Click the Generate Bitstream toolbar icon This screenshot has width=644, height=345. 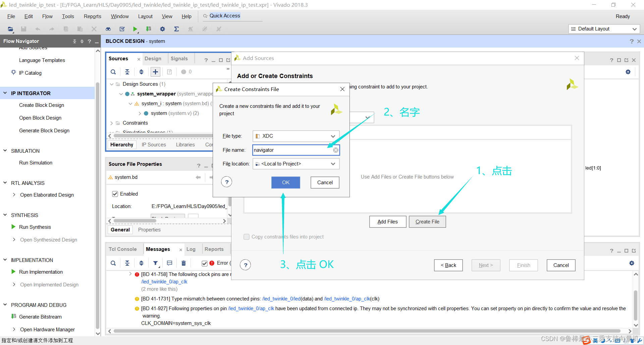pyautogui.click(x=149, y=29)
